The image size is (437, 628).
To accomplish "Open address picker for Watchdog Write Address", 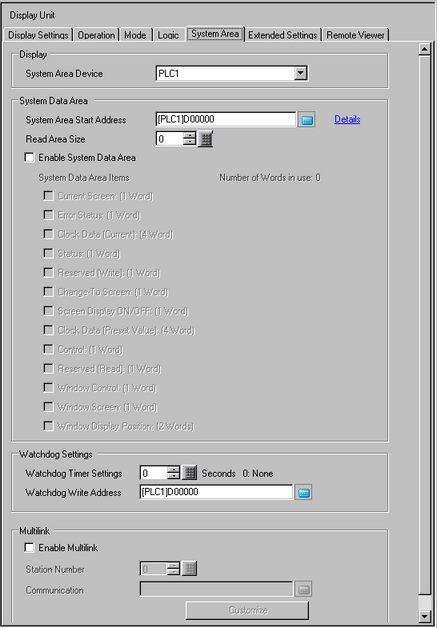I will [x=303, y=493].
